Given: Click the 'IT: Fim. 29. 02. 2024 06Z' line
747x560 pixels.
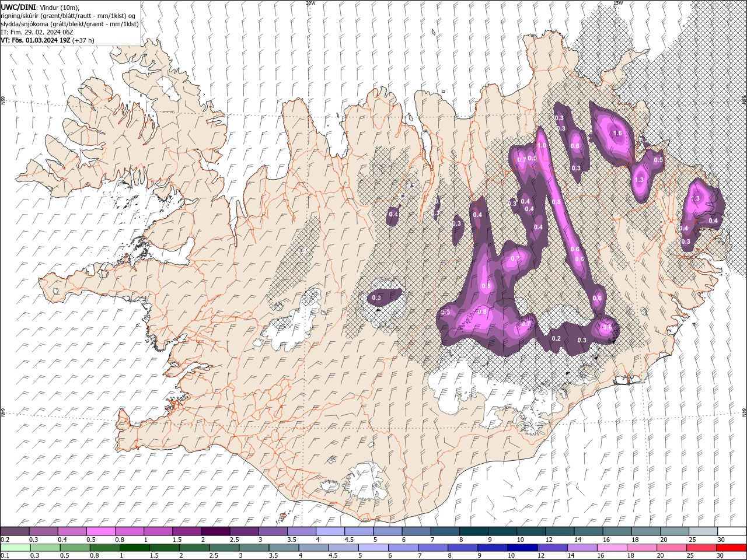Looking at the screenshot, I should (37, 32).
